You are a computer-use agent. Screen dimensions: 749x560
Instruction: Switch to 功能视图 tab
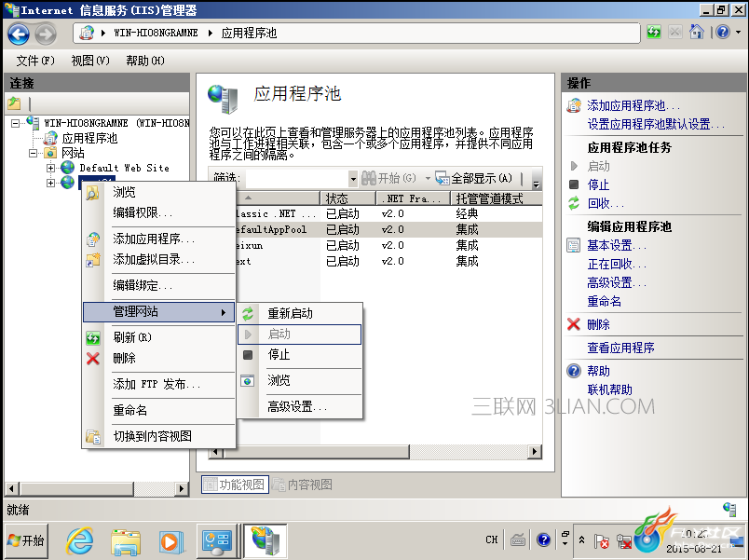[x=235, y=485]
